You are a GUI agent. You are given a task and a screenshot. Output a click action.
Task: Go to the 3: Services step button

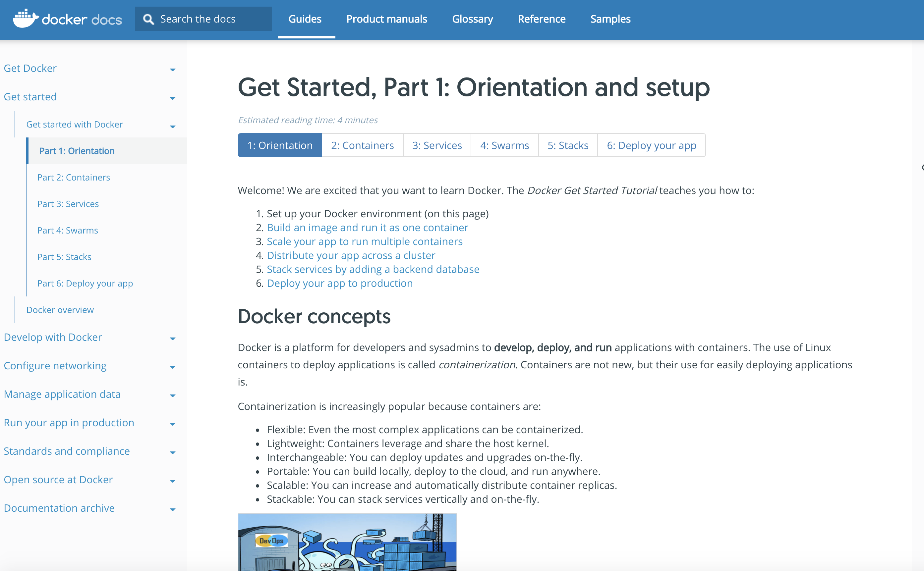437,145
